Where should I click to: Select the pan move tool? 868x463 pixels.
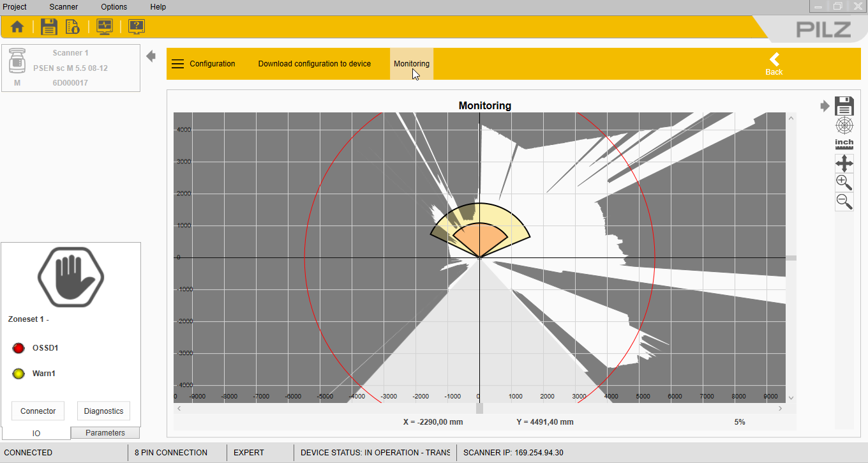tap(844, 163)
